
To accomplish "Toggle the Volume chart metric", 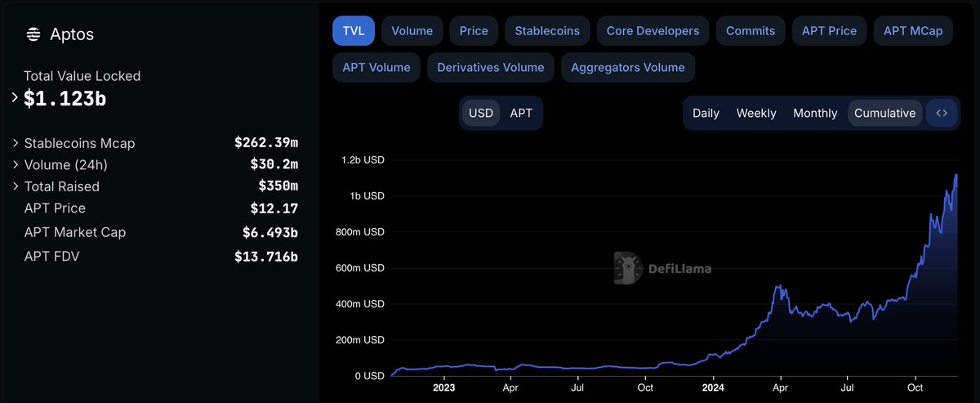I will coord(412,31).
